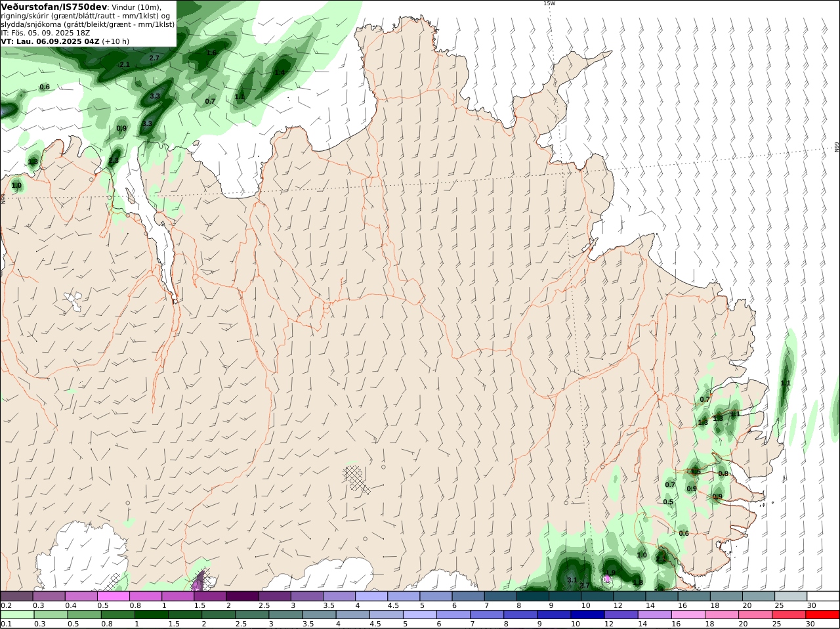Select lower legend green swatch between 0.3 and 0.5
Viewport: 840px width, 629px height.
coord(51,615)
